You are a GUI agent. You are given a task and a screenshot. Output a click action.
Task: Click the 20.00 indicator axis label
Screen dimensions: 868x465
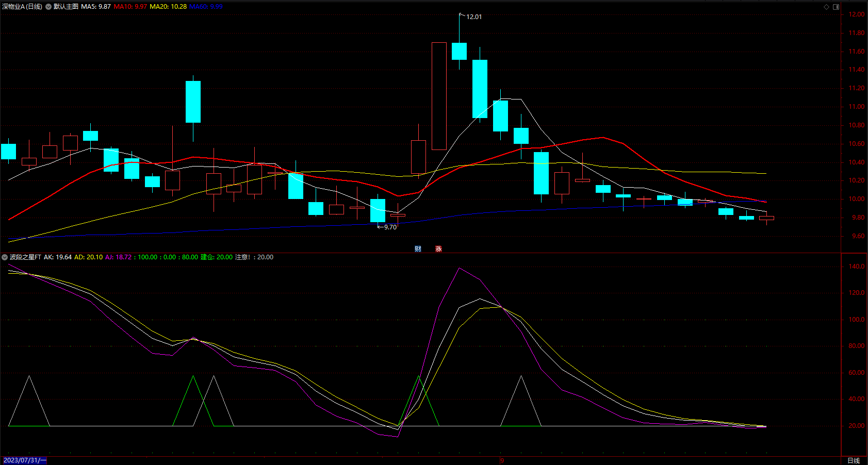[x=857, y=426]
